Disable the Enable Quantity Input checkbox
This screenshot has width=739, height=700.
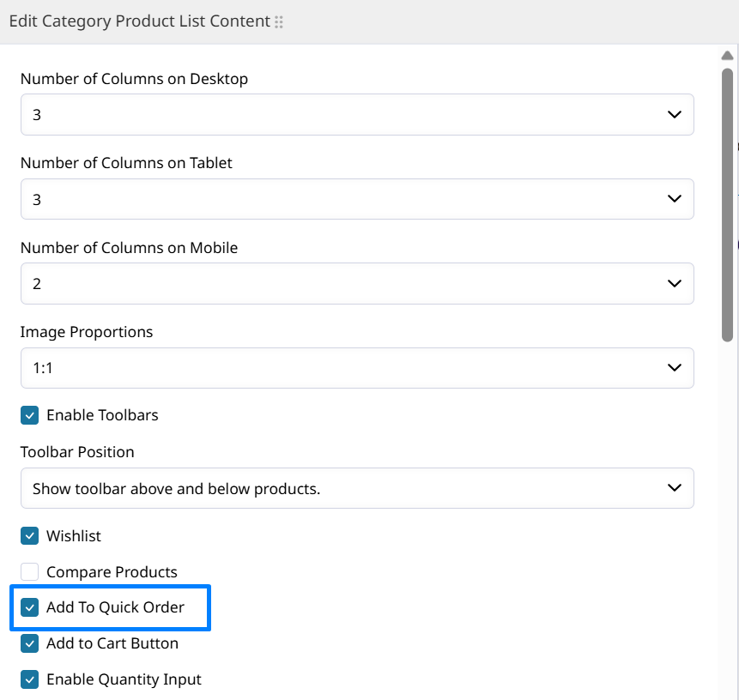[30, 679]
